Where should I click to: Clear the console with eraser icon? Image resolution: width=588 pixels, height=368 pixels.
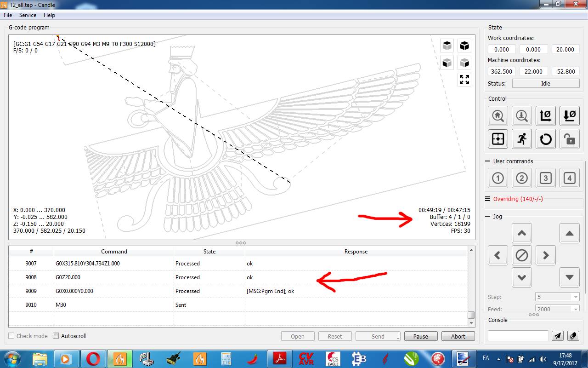coord(573,336)
